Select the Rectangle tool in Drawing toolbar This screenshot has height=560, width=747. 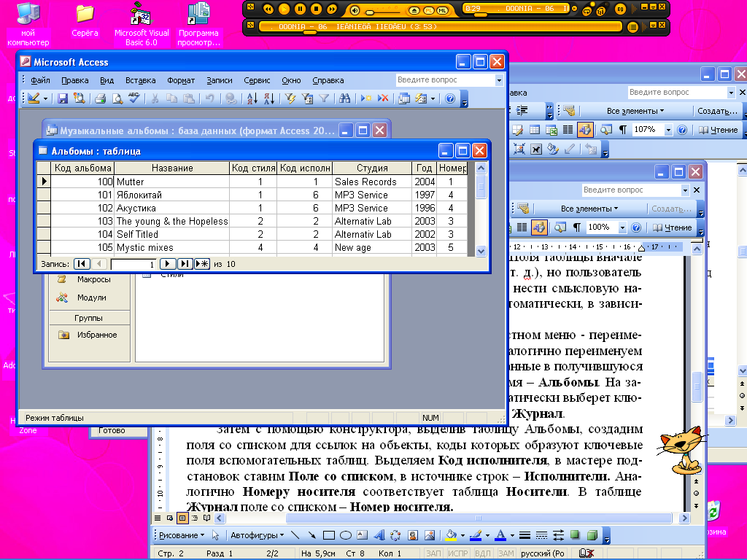(x=329, y=535)
